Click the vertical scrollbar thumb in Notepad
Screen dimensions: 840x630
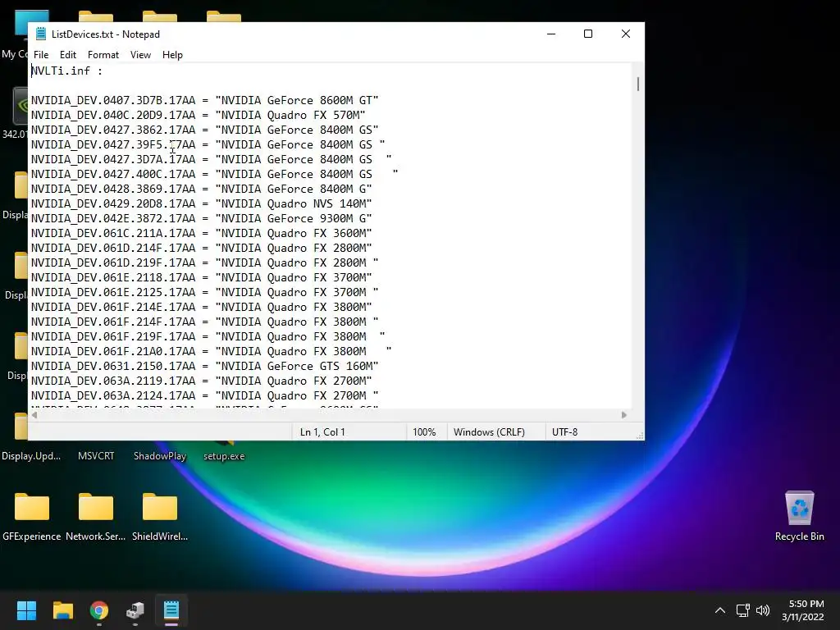coord(637,84)
